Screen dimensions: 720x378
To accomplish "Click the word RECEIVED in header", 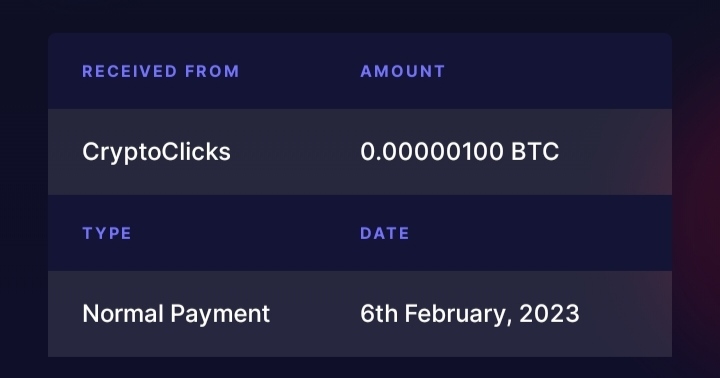I will point(129,71).
